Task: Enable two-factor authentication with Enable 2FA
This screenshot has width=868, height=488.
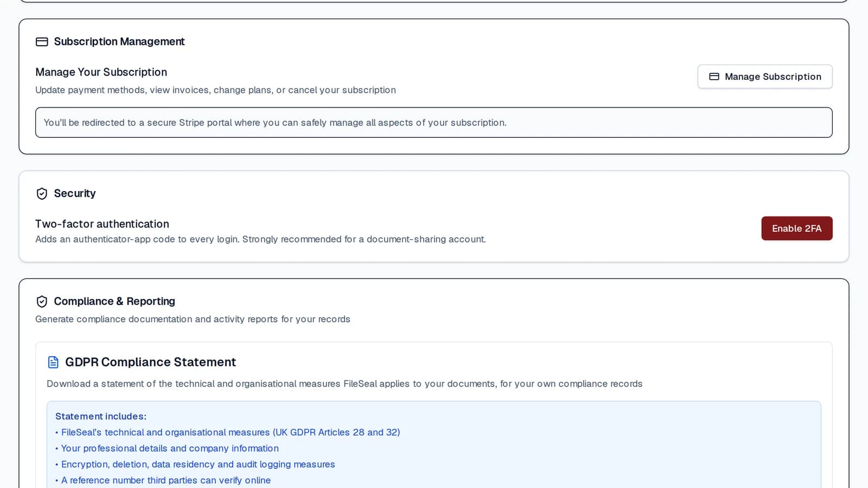Action: pyautogui.click(x=797, y=229)
